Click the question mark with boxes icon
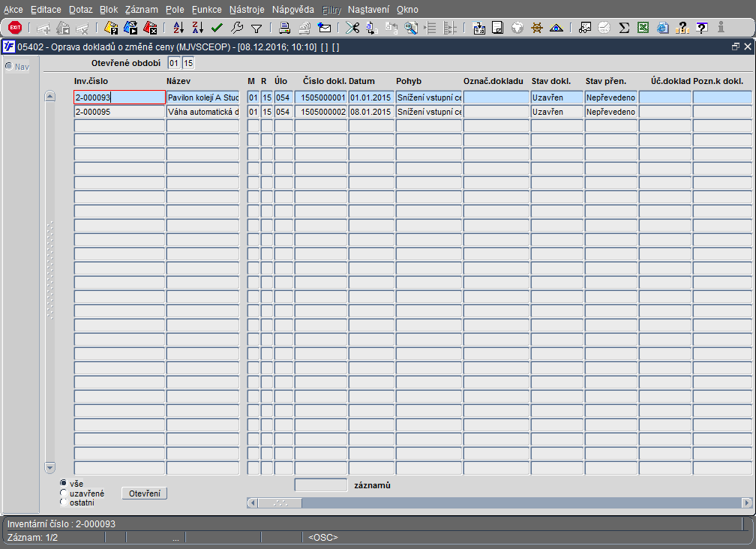This screenshot has width=756, height=549. click(682, 28)
